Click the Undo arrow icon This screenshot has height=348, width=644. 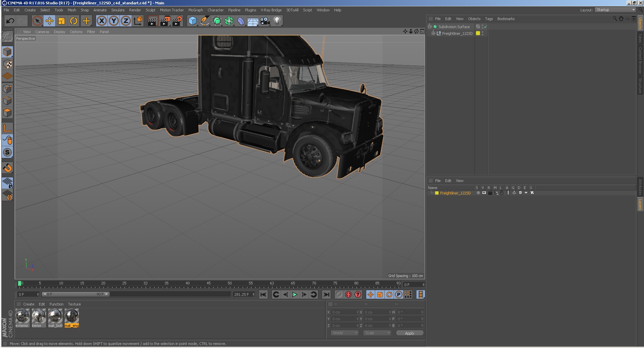[x=10, y=21]
